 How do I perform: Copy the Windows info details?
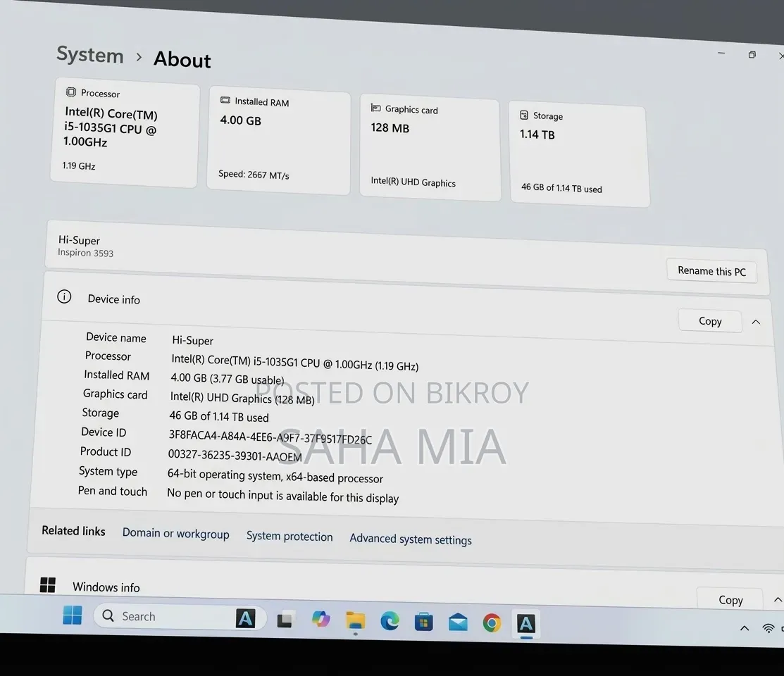pyautogui.click(x=730, y=599)
